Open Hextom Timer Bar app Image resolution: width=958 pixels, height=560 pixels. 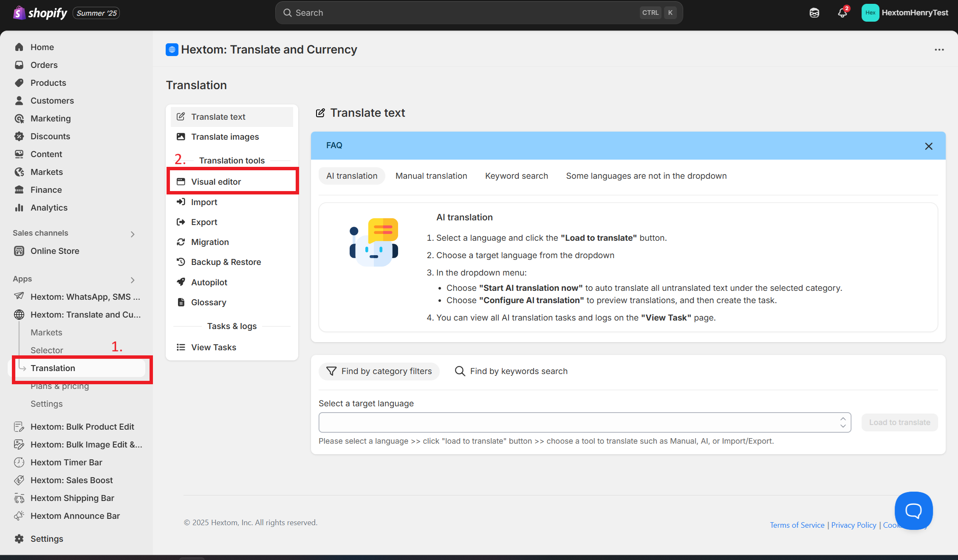(66, 462)
